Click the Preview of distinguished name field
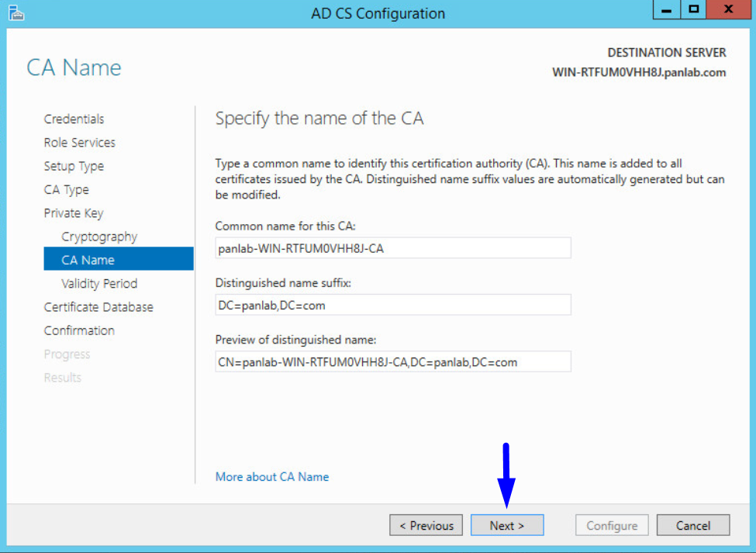This screenshot has width=756, height=553. [392, 361]
